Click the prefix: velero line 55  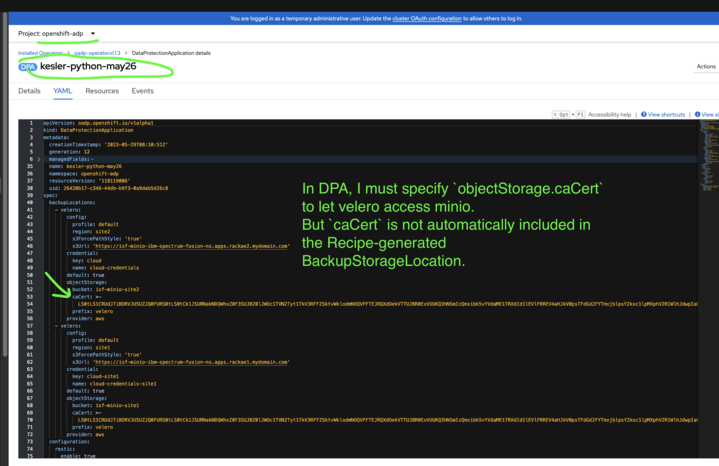click(x=93, y=311)
